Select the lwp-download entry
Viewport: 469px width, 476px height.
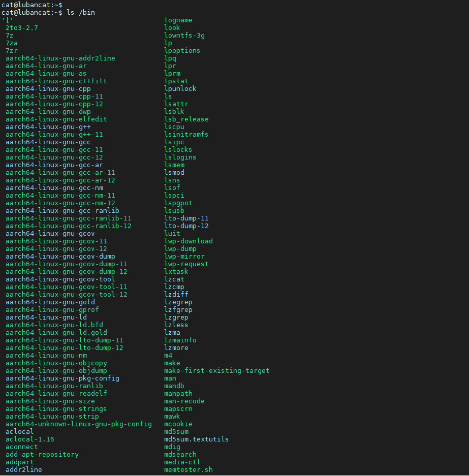[x=189, y=241]
